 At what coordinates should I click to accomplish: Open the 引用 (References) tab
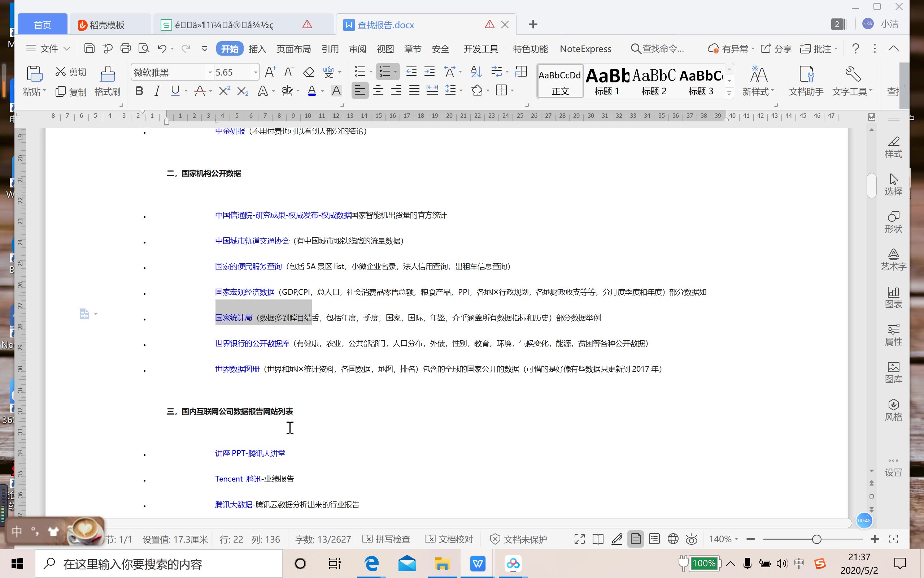(330, 49)
